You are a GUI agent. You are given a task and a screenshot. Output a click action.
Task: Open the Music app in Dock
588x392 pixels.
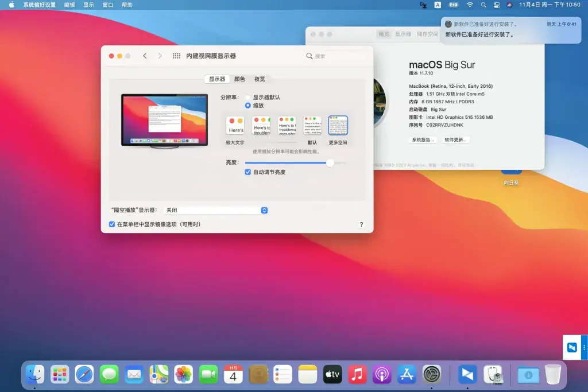357,374
